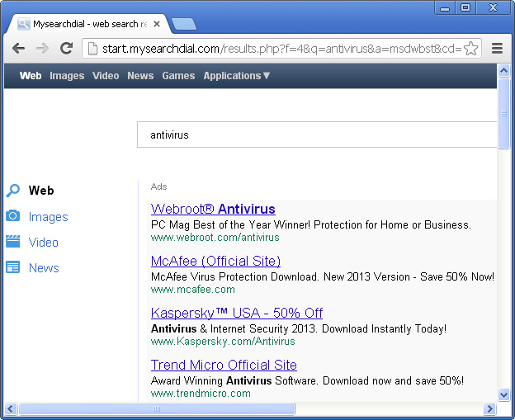Screen dimensions: 515x420
Task: Open Trend Micro Official Site link
Action: point(224,365)
